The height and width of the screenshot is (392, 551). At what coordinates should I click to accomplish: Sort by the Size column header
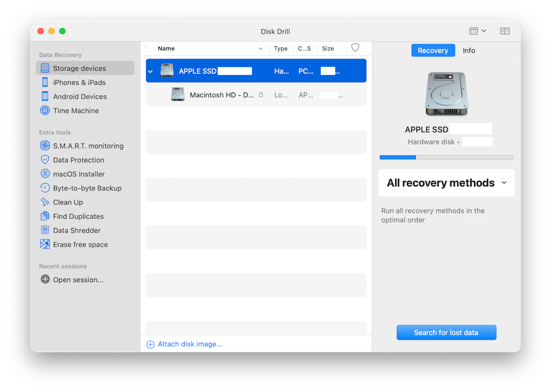[x=328, y=49]
